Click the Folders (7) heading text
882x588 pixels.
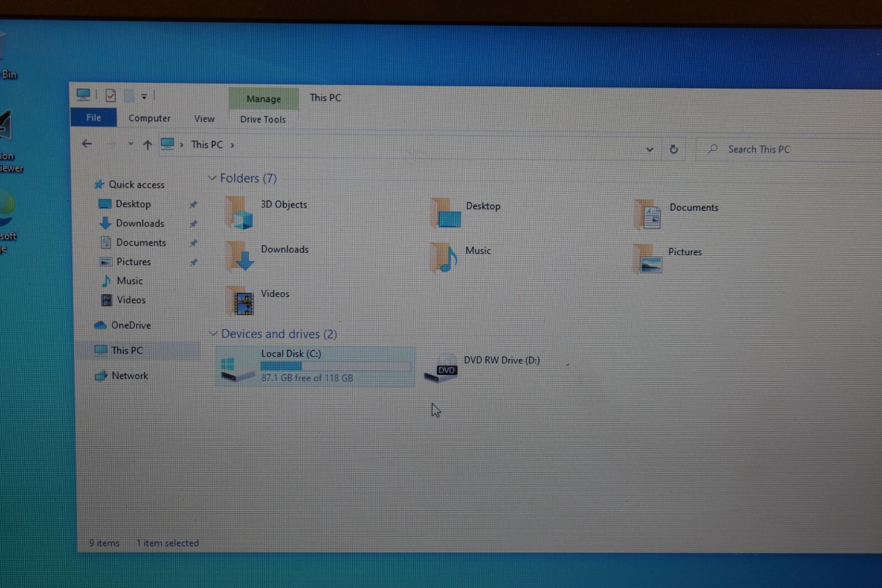coord(248,178)
